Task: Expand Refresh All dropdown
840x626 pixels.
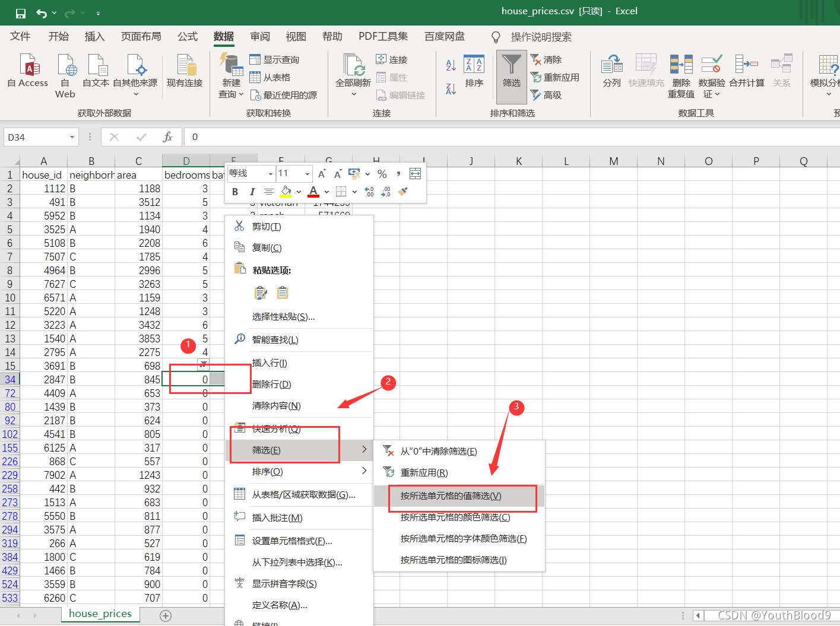Action: click(x=353, y=94)
